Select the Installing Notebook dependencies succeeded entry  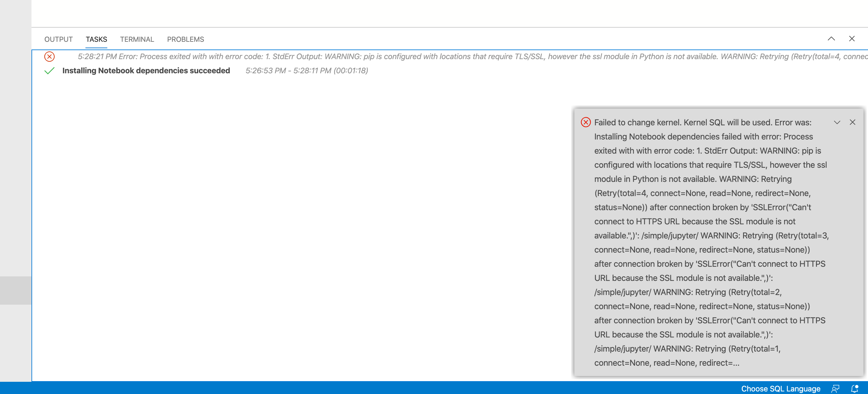(146, 71)
